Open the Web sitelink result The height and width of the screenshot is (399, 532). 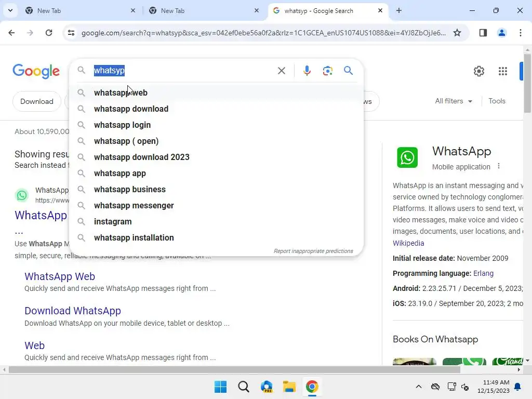coord(35,345)
